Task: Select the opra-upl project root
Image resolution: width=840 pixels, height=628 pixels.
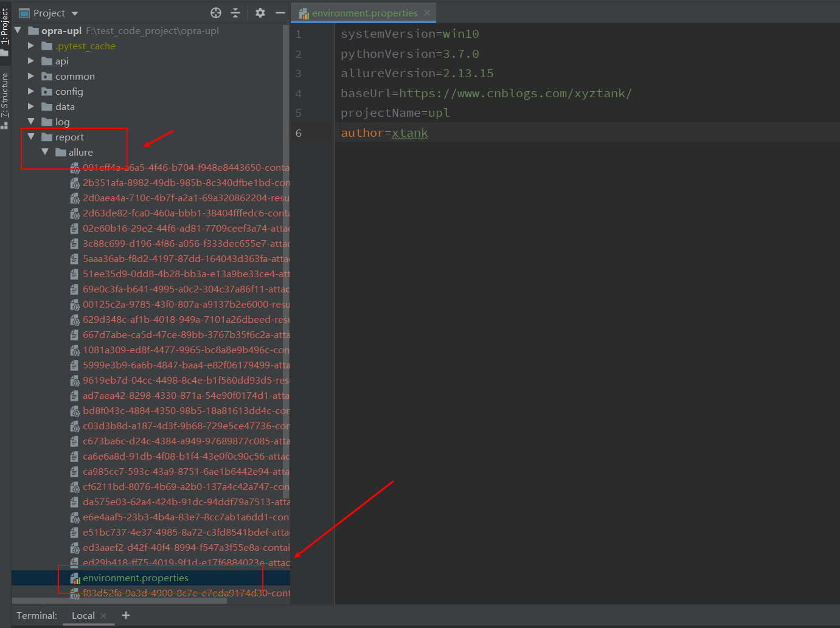Action: (61, 30)
